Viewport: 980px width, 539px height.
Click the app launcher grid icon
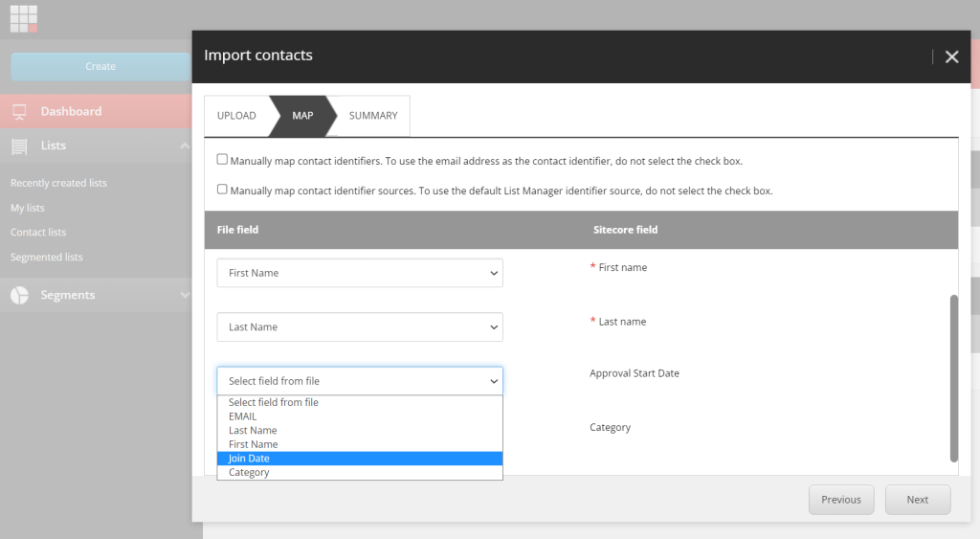click(23, 18)
